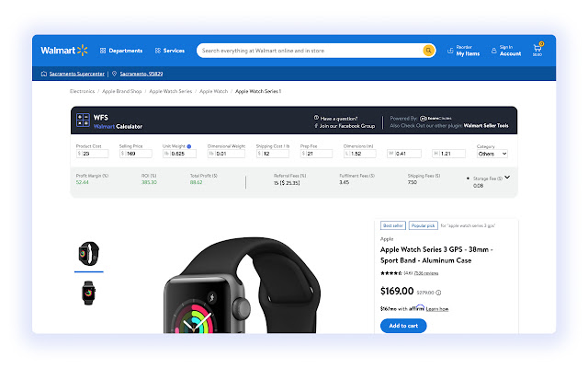Screen dimensions: 588x368
Task: Open the Walmart Seller Tools plugin link
Action: coord(486,126)
